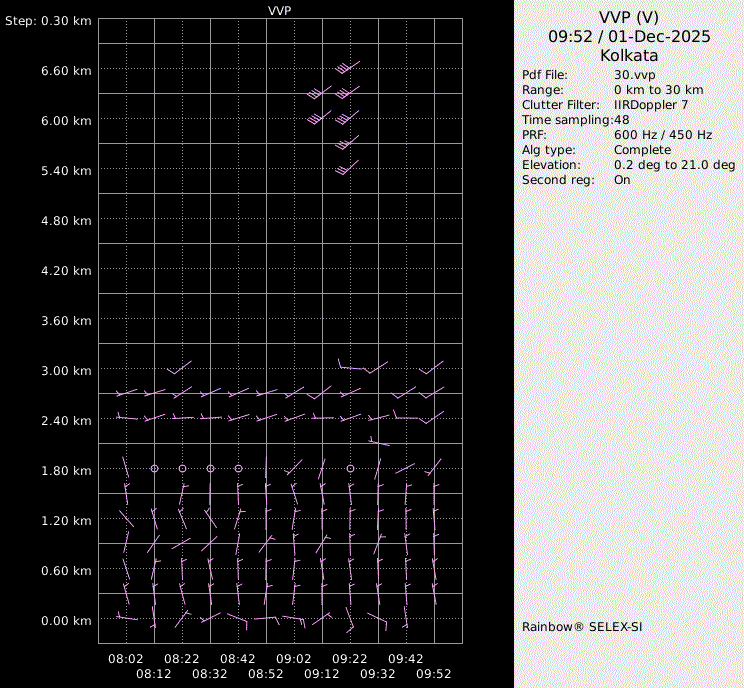Click the VVP (V) product heading

[x=628, y=17]
